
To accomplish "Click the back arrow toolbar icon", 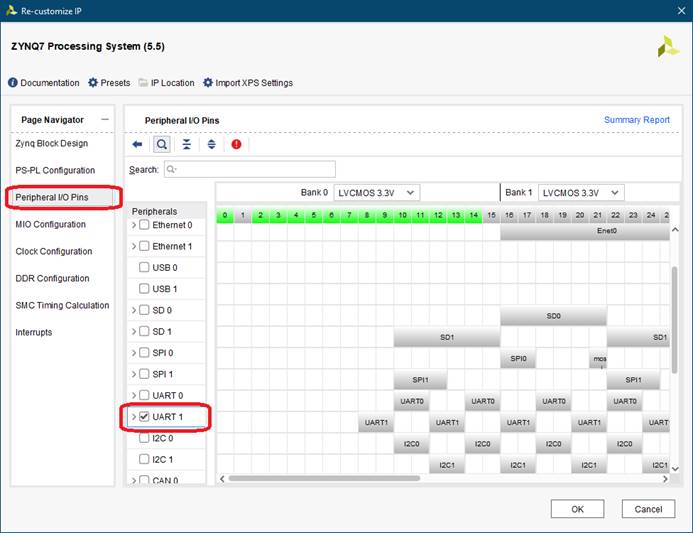I will pyautogui.click(x=137, y=144).
